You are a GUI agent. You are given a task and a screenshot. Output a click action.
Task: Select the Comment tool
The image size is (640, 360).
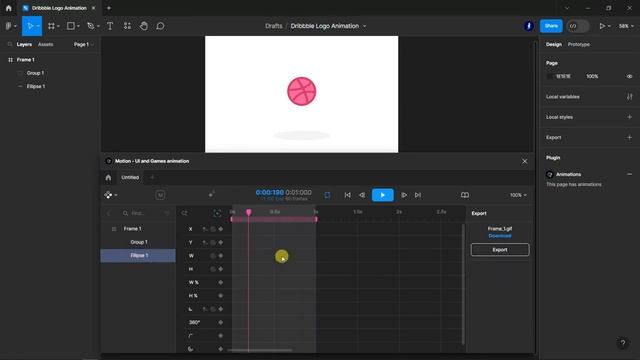[x=160, y=26]
